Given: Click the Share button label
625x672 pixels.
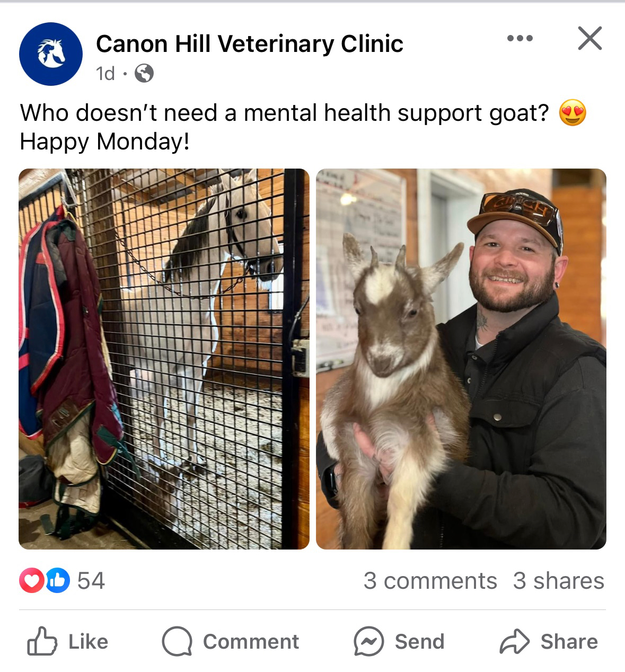Looking at the screenshot, I should click(569, 642).
